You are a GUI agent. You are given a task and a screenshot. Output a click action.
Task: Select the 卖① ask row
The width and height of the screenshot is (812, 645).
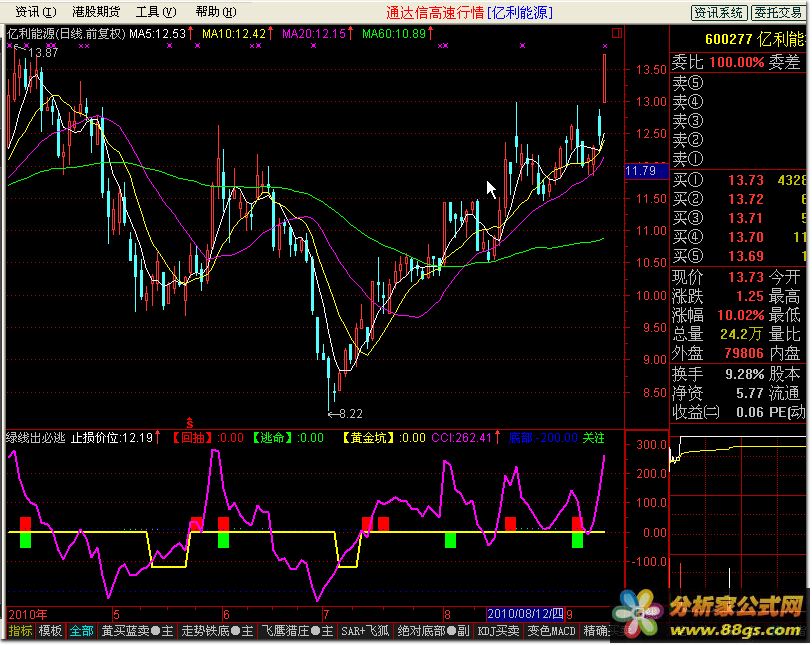[x=738, y=159]
